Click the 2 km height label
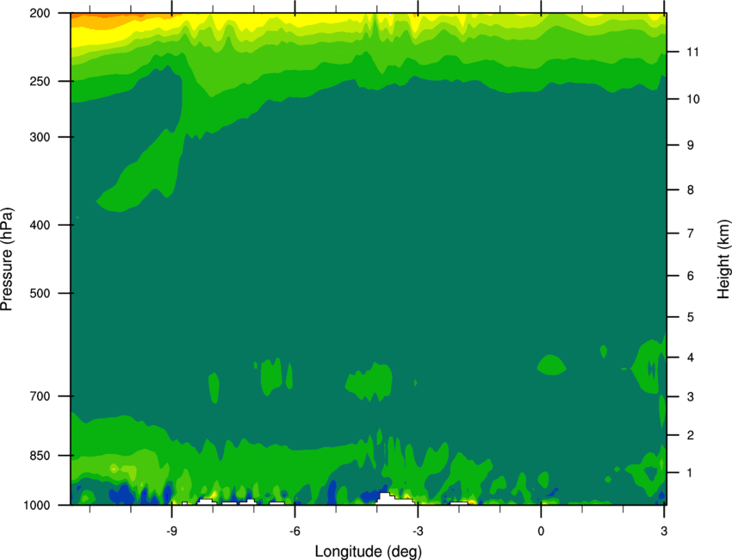Image resolution: width=732 pixels, height=560 pixels. click(691, 435)
